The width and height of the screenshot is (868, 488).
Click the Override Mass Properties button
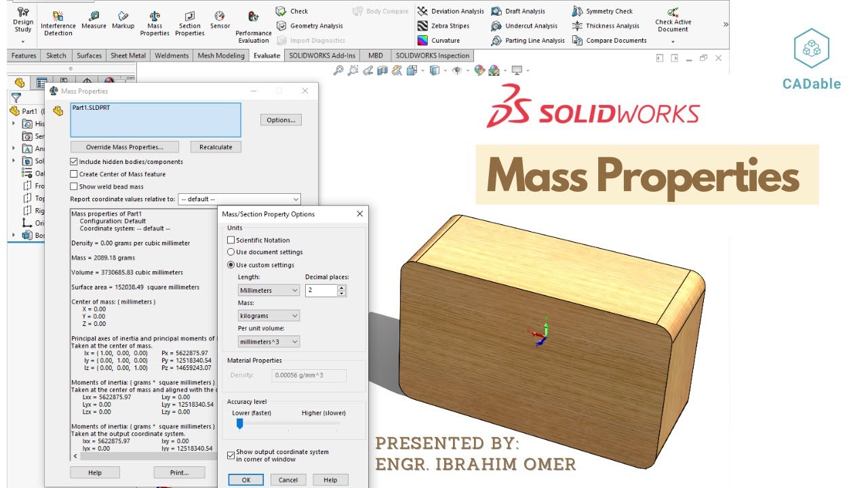124,146
